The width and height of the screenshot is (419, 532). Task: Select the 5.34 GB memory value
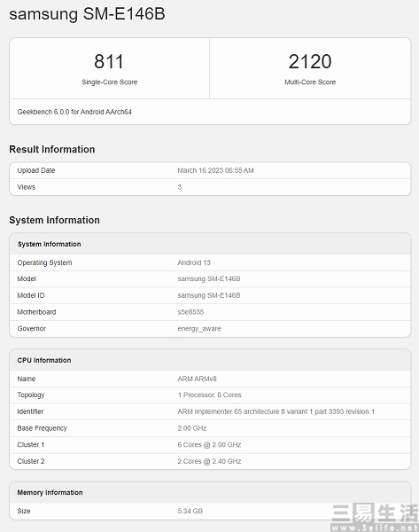(x=190, y=511)
